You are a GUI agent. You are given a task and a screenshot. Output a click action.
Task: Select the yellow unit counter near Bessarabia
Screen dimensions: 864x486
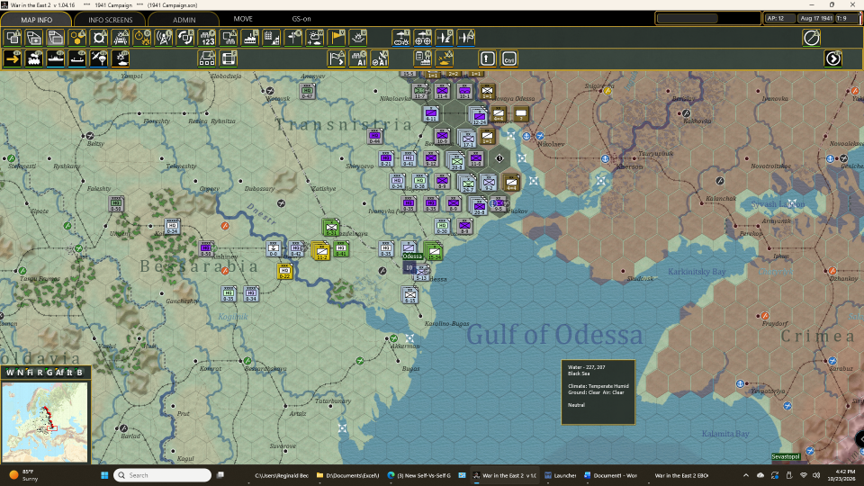point(285,271)
